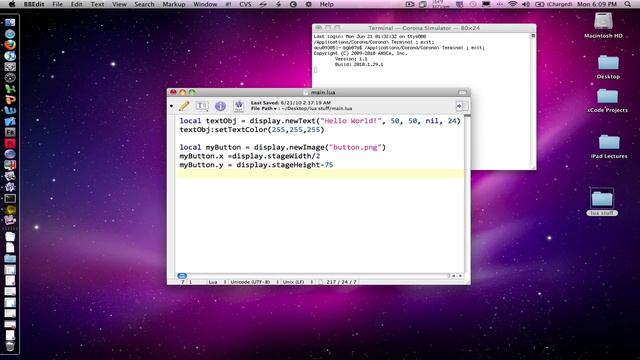Click the left scroll arrow in BBEdit status area
640x360 pixels.
click(x=453, y=276)
